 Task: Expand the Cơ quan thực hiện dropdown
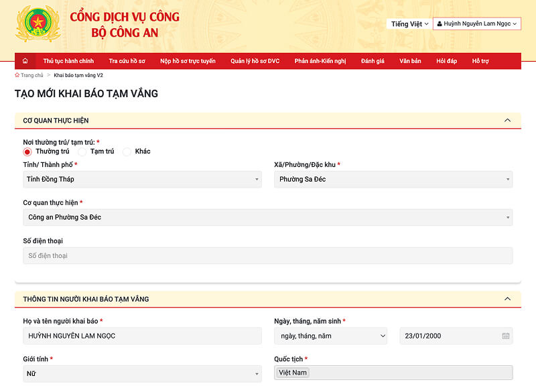pos(267,218)
